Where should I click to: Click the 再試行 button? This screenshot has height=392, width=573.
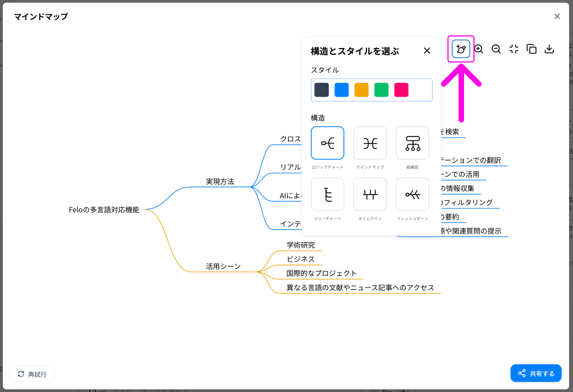click(x=32, y=374)
